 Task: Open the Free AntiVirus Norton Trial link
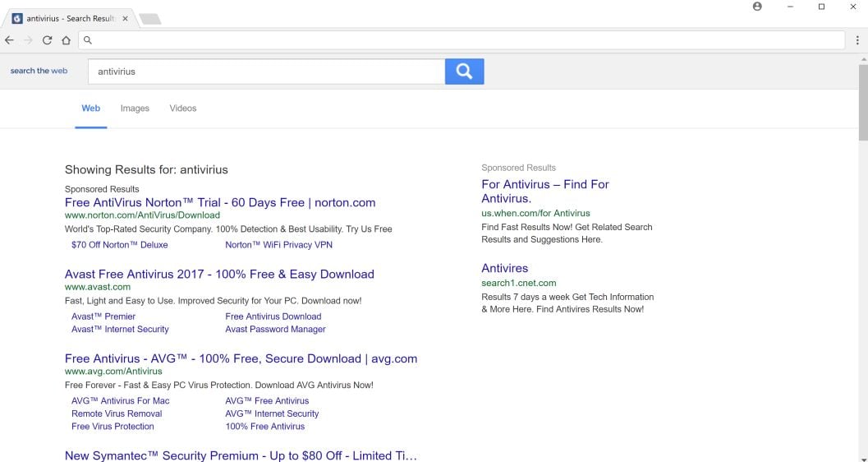[219, 202]
